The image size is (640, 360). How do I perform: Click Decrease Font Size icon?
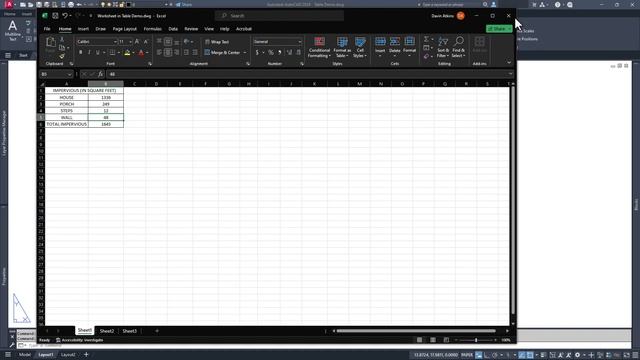146,42
